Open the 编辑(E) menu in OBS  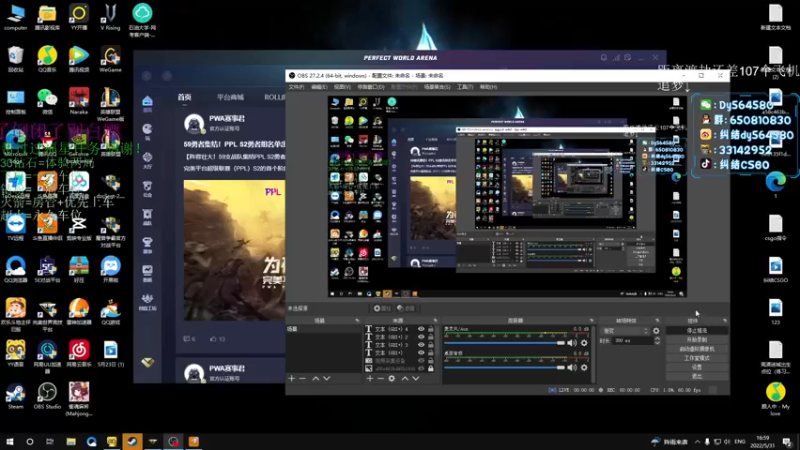tap(319, 87)
